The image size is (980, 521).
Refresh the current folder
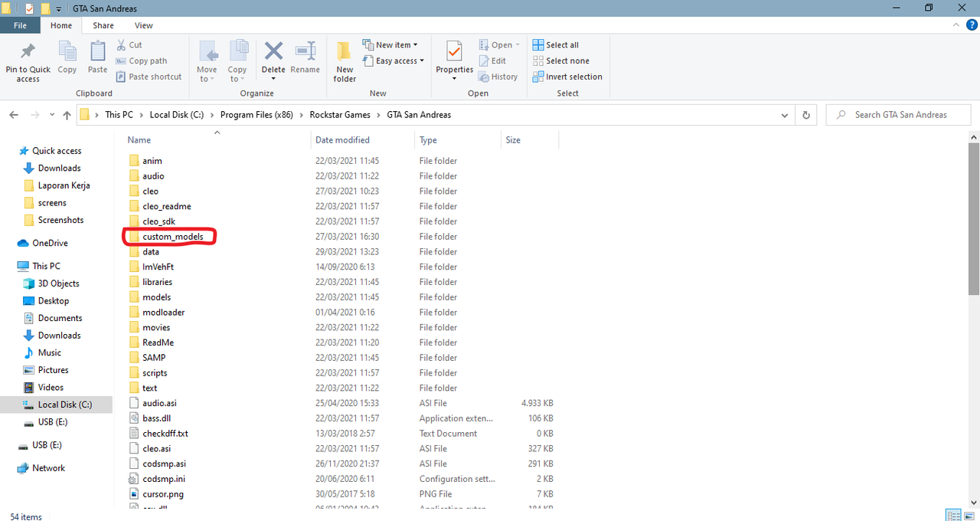tap(805, 115)
